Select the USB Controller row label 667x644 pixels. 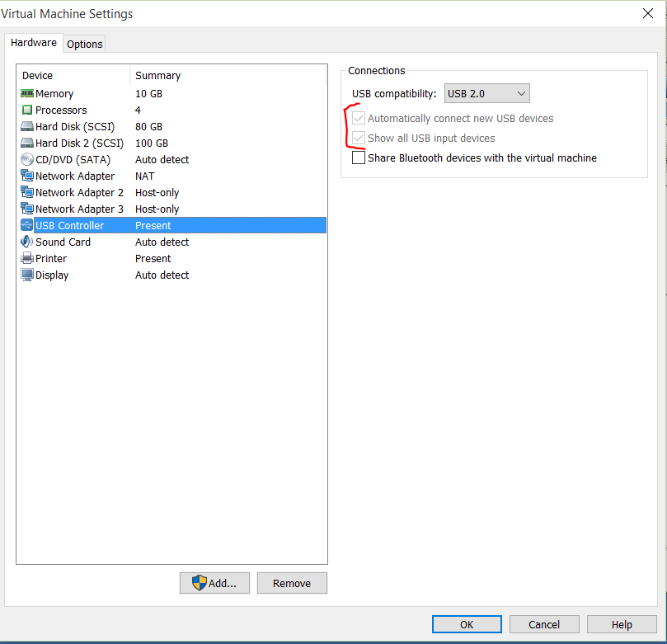(70, 225)
